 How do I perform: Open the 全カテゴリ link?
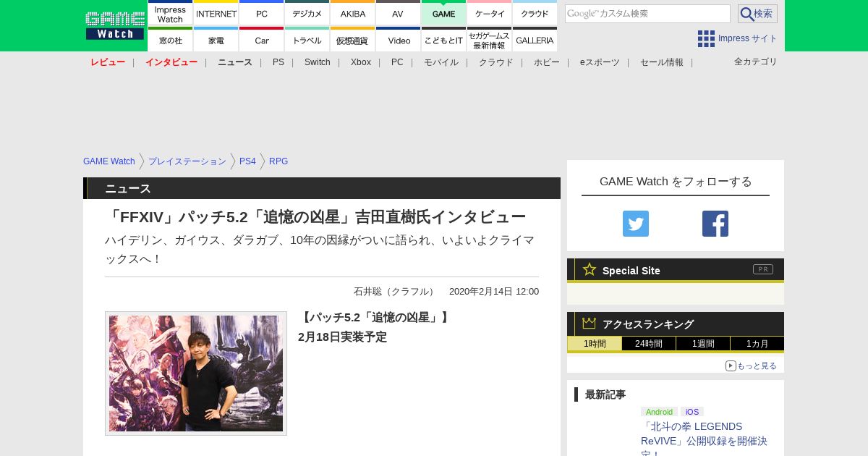[756, 62]
